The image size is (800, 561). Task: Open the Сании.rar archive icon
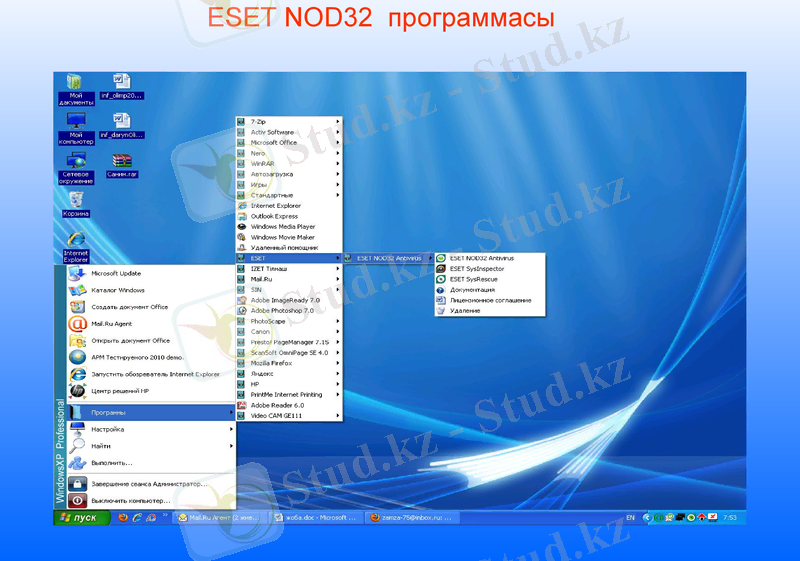point(122,165)
